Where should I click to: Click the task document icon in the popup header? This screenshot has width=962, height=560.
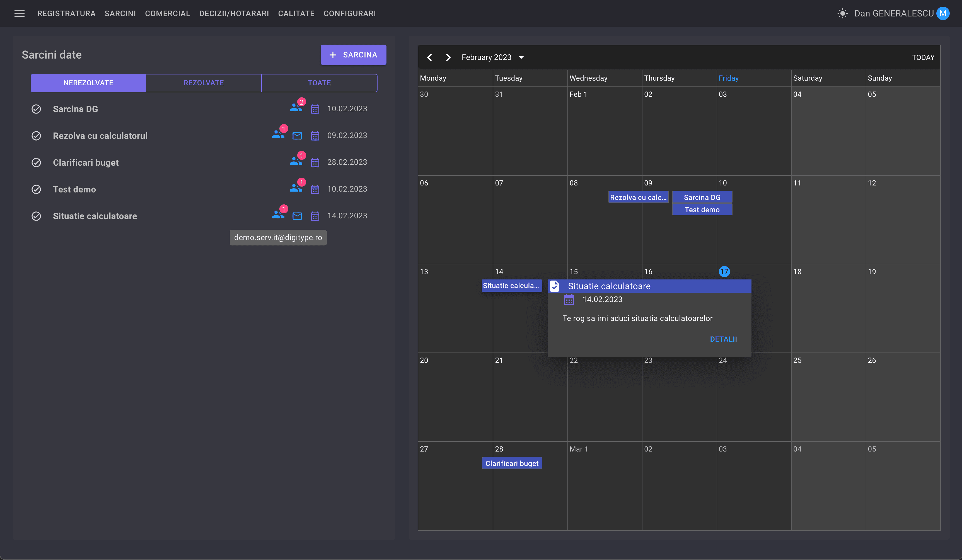[555, 286]
